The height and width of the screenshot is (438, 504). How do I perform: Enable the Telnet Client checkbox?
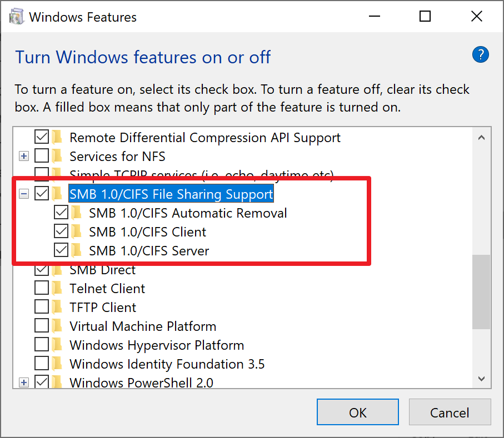42,288
